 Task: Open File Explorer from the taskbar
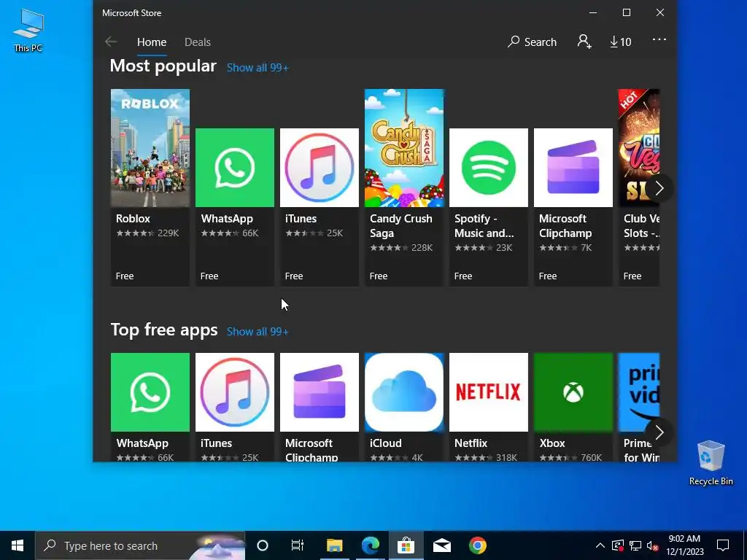[x=334, y=545]
